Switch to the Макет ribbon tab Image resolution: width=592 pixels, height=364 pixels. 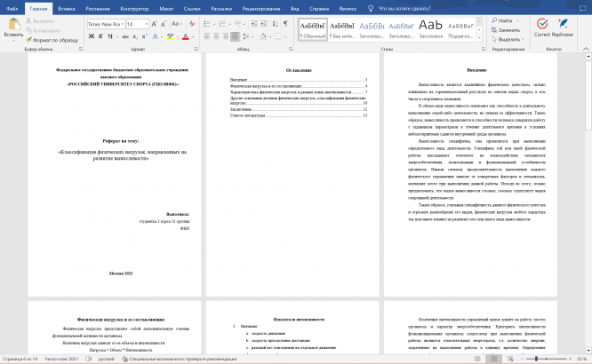pyautogui.click(x=166, y=8)
